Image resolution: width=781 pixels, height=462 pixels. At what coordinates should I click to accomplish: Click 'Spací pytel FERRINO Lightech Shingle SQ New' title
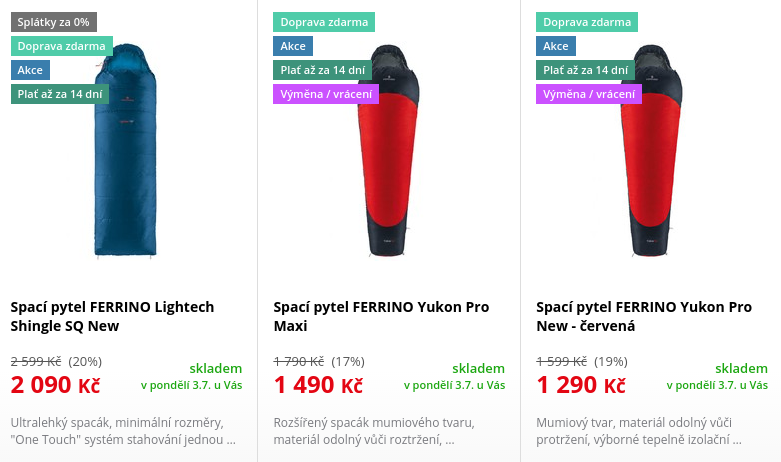112,316
